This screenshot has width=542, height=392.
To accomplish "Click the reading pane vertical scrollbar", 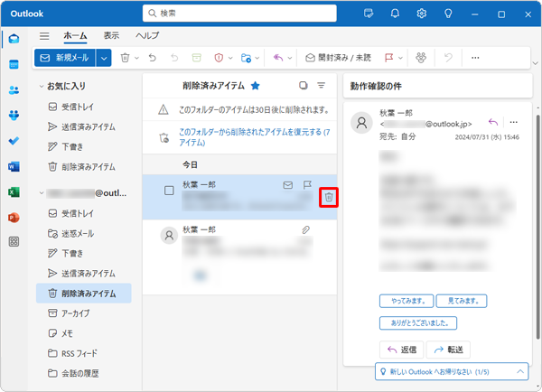I will coord(537,227).
